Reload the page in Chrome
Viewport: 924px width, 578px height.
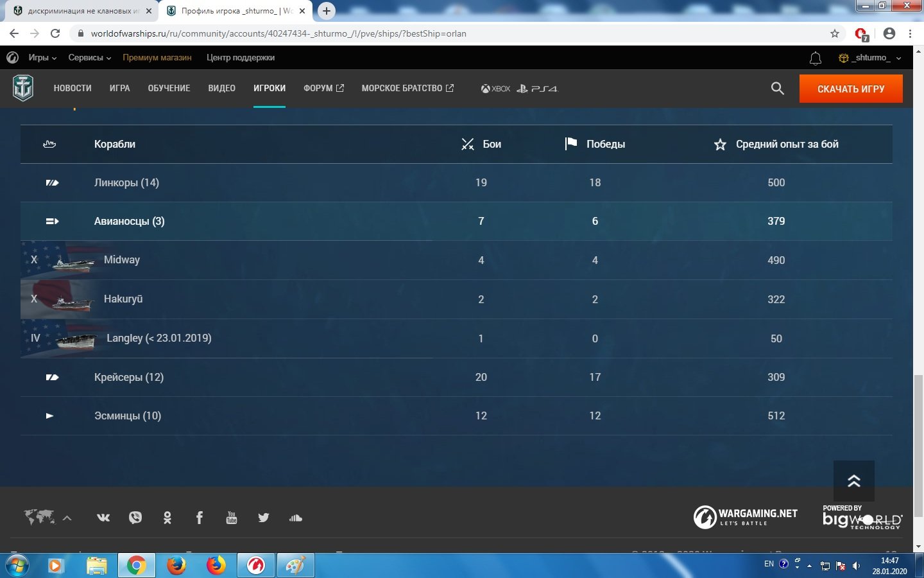(55, 33)
